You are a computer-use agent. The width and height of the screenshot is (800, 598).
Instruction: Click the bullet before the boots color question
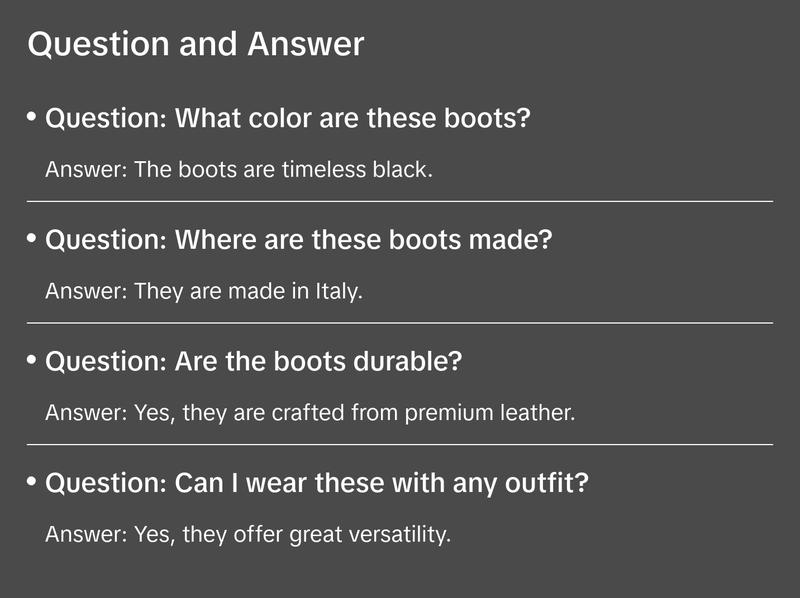(32, 117)
